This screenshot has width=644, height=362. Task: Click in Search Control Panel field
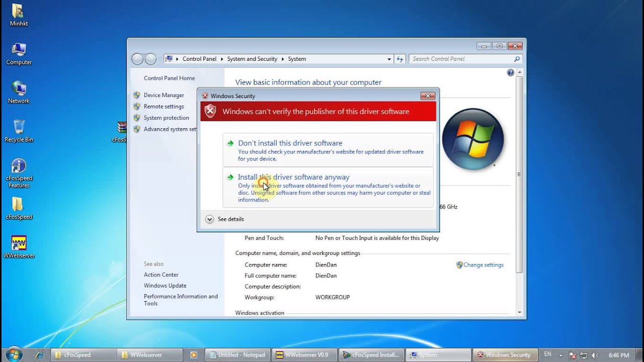coord(460,59)
